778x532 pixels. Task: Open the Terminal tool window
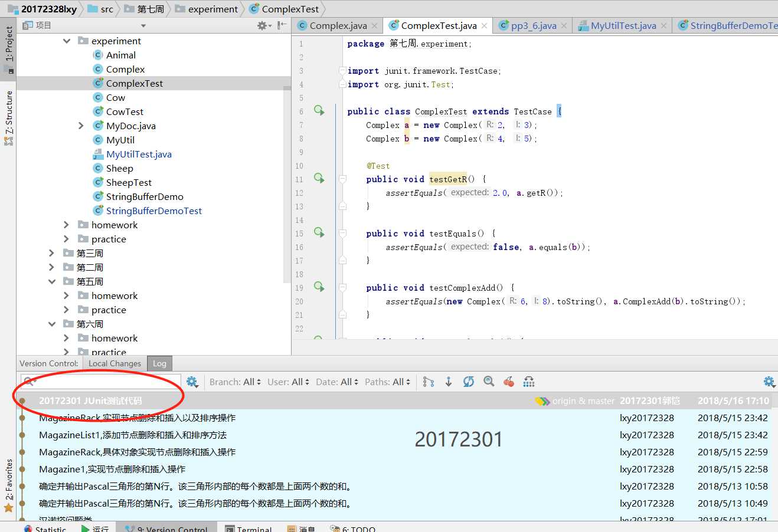[249, 528]
